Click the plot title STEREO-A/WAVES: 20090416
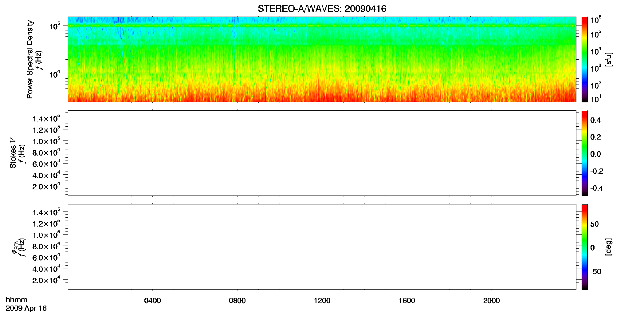The width and height of the screenshot is (644, 332). [322, 9]
